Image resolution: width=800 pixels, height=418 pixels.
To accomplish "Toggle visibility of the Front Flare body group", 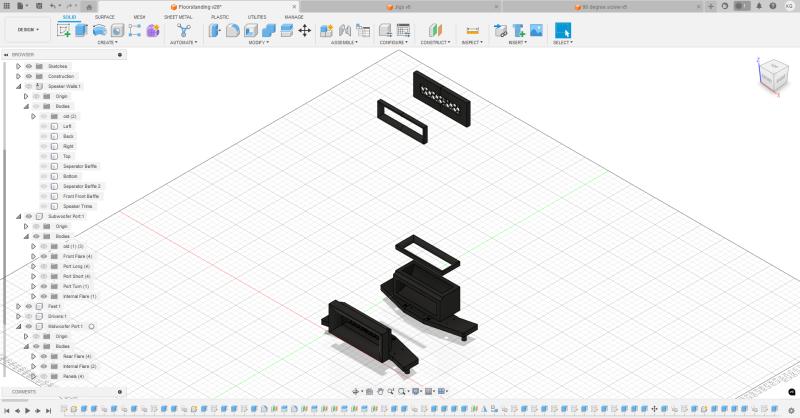I will tap(43, 256).
